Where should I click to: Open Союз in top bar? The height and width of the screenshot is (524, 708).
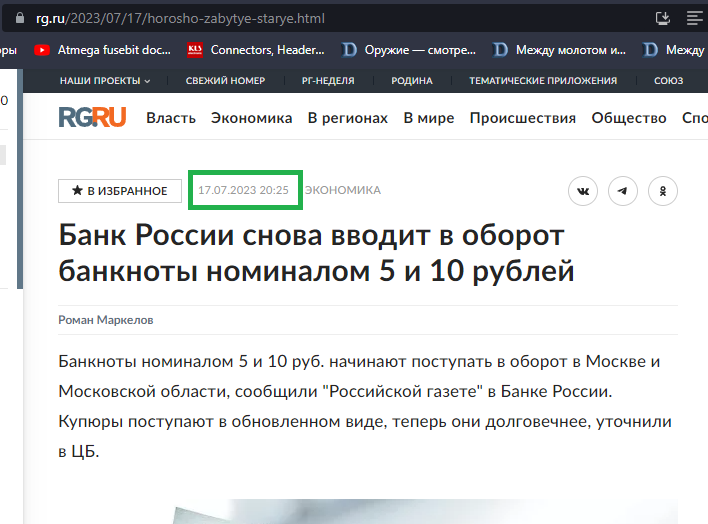click(x=668, y=81)
